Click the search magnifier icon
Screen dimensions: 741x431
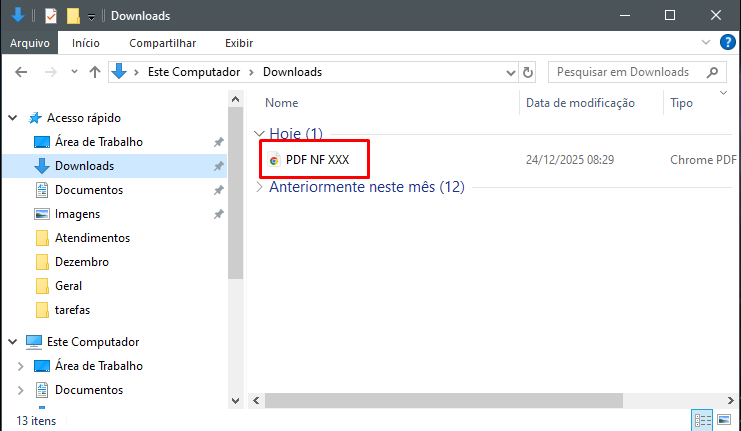pos(713,72)
